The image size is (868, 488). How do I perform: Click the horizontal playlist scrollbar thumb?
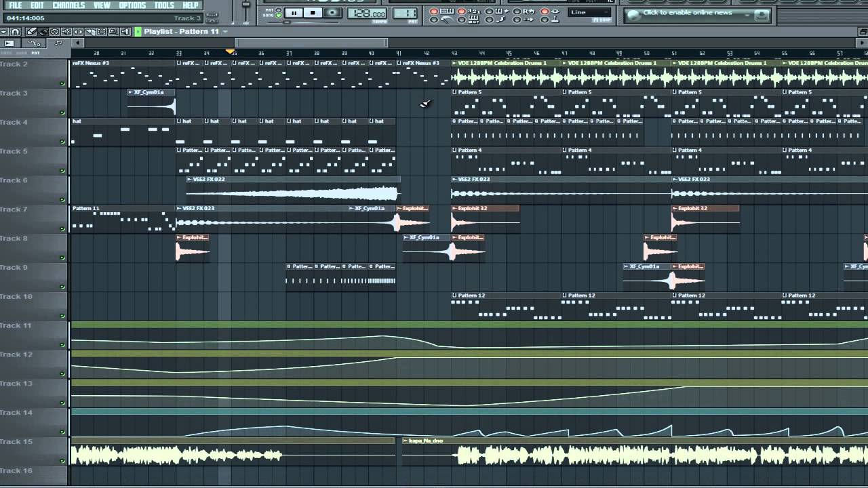(311, 43)
